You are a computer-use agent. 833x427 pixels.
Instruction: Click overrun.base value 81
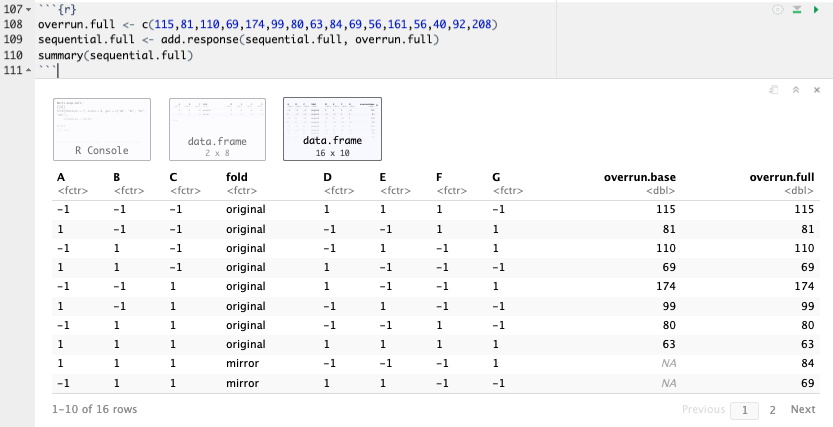click(669, 229)
